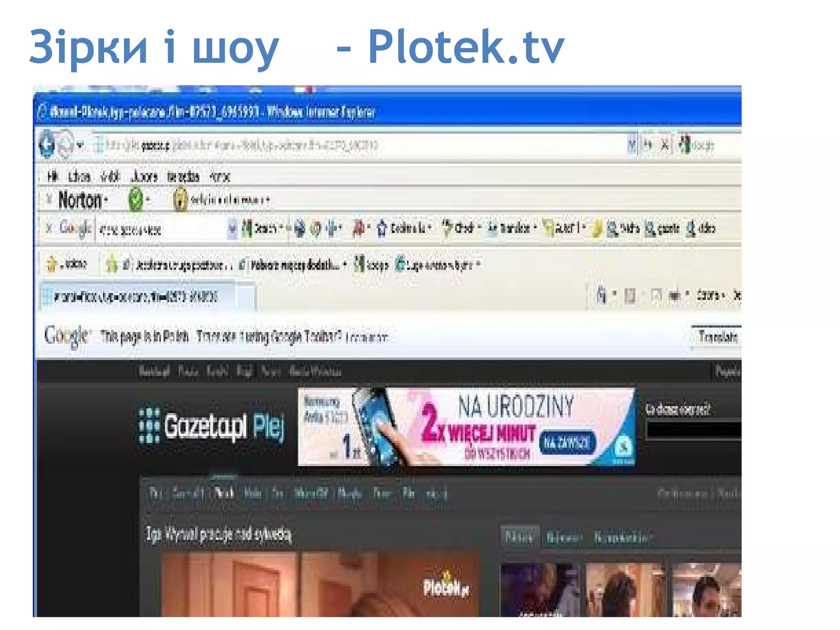840x630 pixels.
Task: Click the Refresh icon beside address bar
Action: tap(648, 145)
